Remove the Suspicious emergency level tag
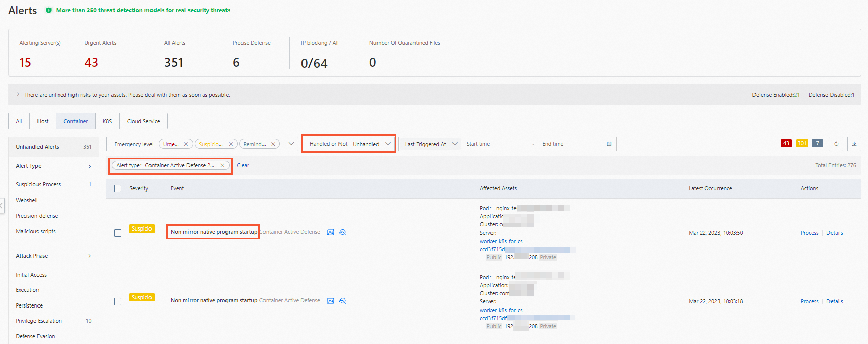868x344 pixels. pyautogui.click(x=231, y=144)
